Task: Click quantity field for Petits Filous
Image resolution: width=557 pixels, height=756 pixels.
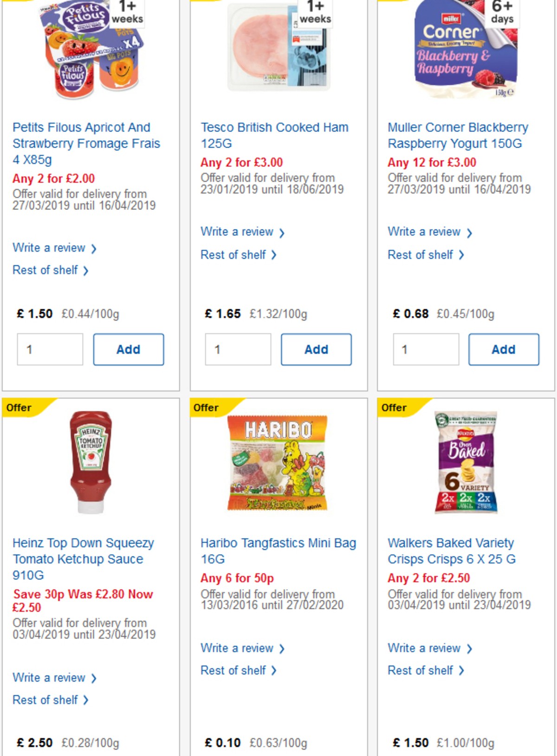Action: [50, 349]
